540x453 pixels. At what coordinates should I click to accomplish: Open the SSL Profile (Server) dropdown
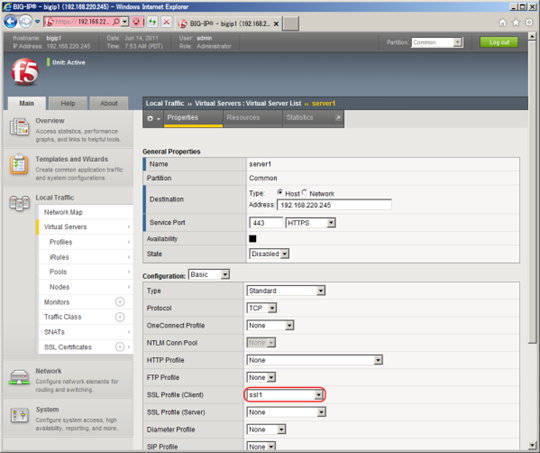point(286,412)
